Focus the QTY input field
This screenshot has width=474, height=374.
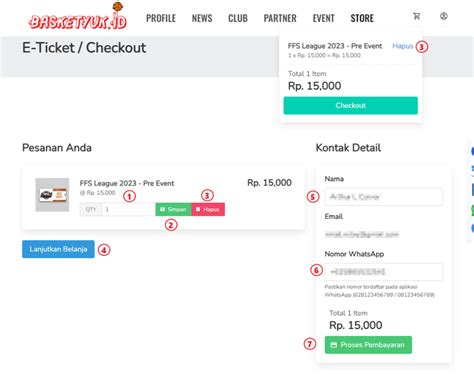(x=129, y=209)
